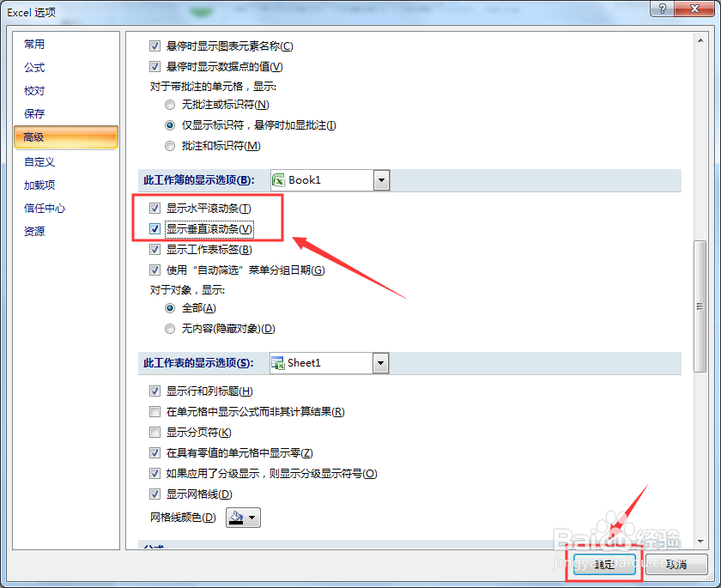The image size is (721, 588).
Task: Click the 确定 button to confirm
Action: 604,565
